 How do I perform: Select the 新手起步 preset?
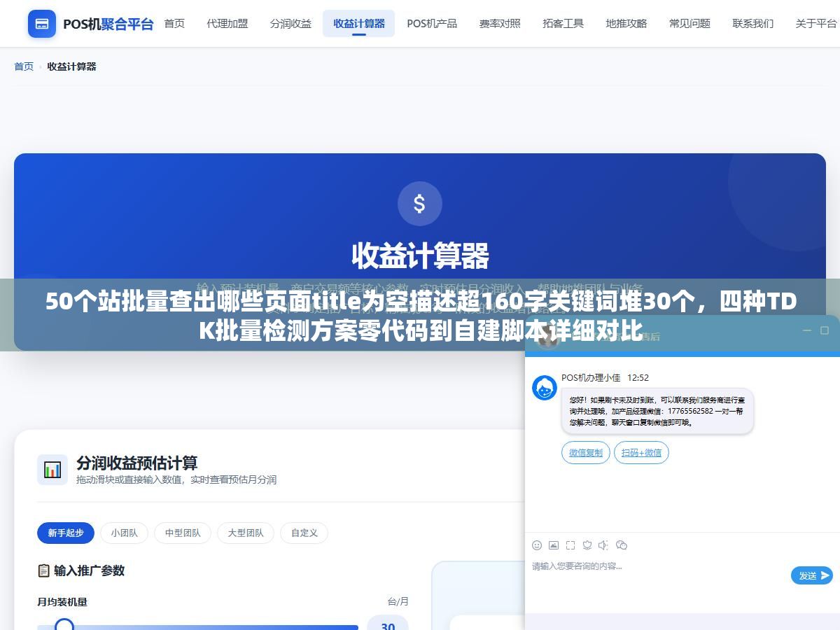66,533
